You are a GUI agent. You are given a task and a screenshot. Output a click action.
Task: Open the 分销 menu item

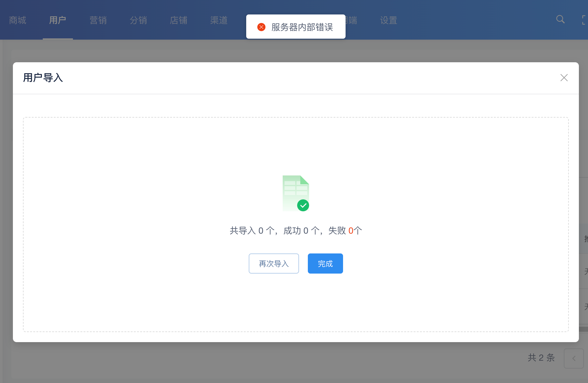click(x=138, y=20)
